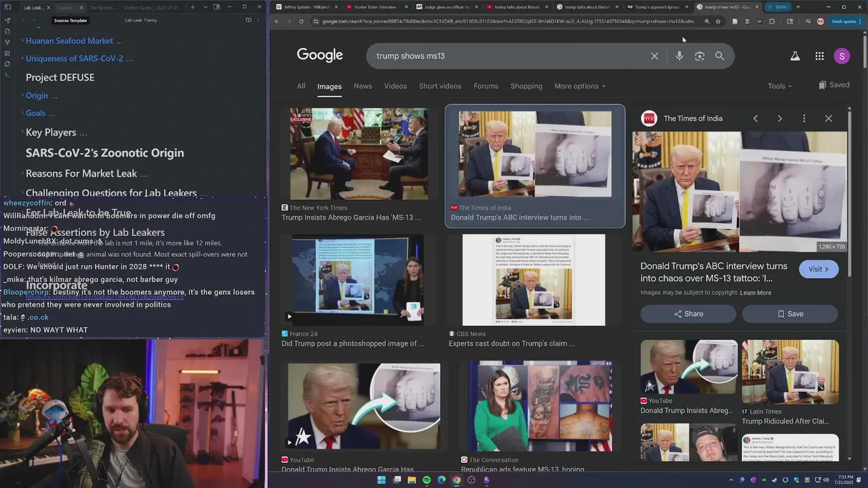Image resolution: width=868 pixels, height=488 pixels.
Task: Visit the Times of India page
Action: [818, 269]
